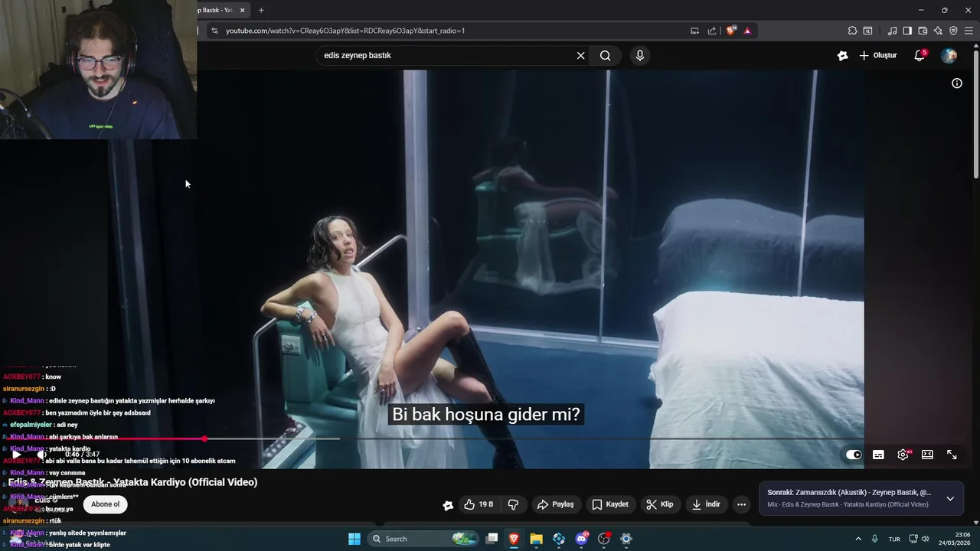Mute the video volume speaker
The image size is (980, 551).
41,455
